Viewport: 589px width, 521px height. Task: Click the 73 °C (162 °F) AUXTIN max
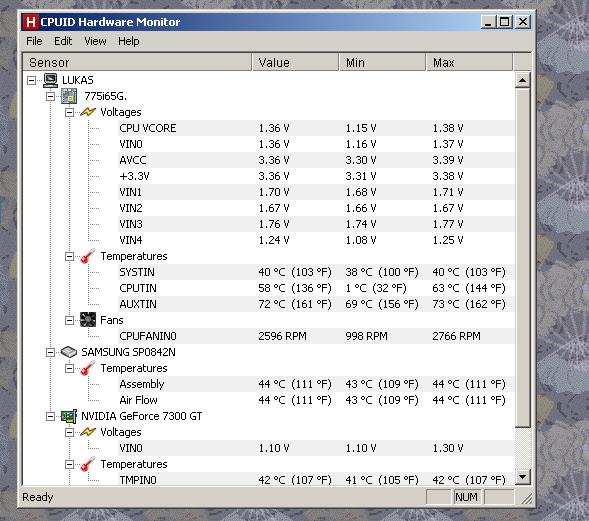click(x=469, y=304)
